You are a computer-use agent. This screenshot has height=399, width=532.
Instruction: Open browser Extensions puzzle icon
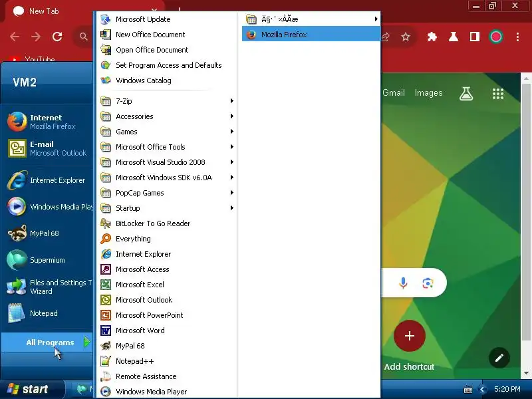pos(432,37)
